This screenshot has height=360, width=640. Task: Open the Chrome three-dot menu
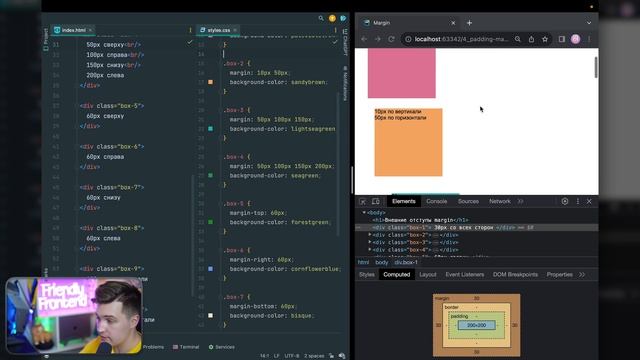pyautogui.click(x=589, y=39)
